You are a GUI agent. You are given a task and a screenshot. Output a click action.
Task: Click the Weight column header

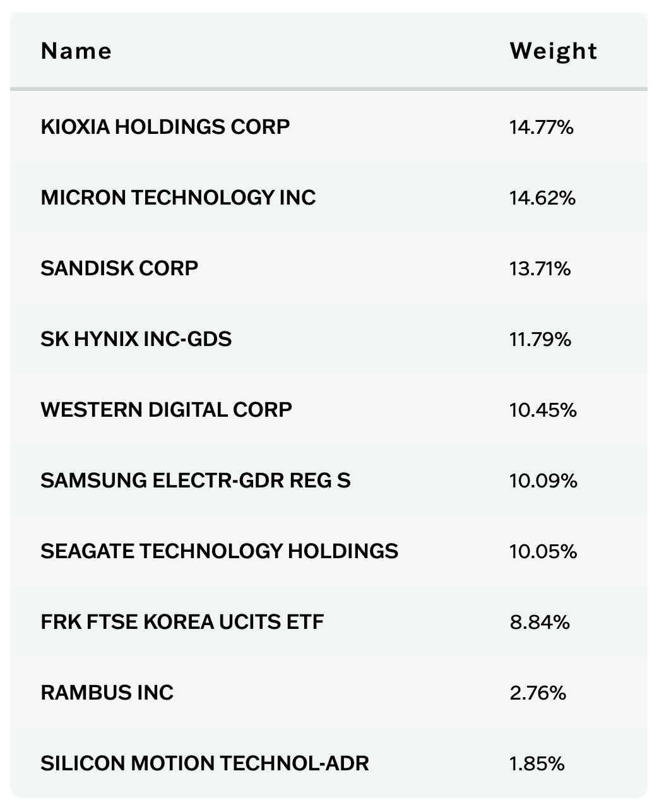554,51
